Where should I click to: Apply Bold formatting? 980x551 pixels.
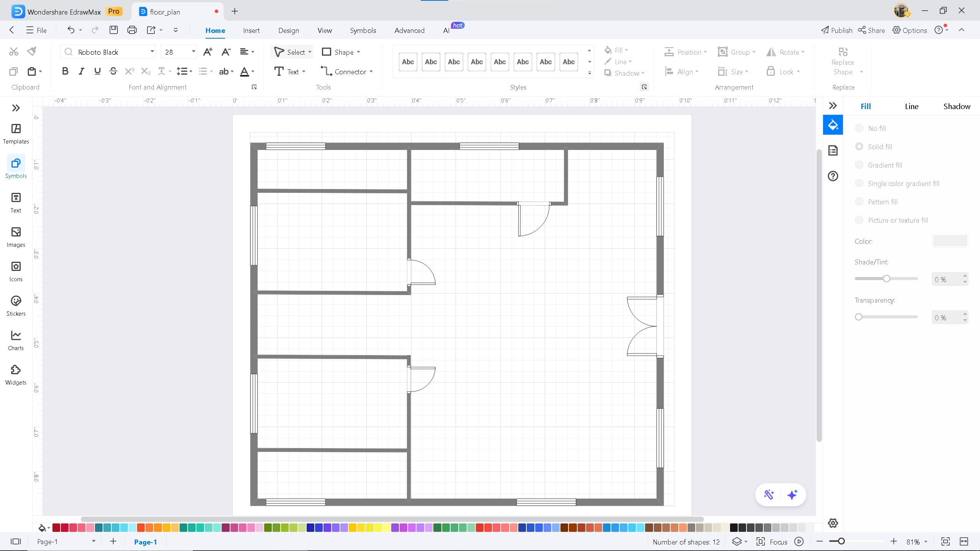[x=65, y=71]
